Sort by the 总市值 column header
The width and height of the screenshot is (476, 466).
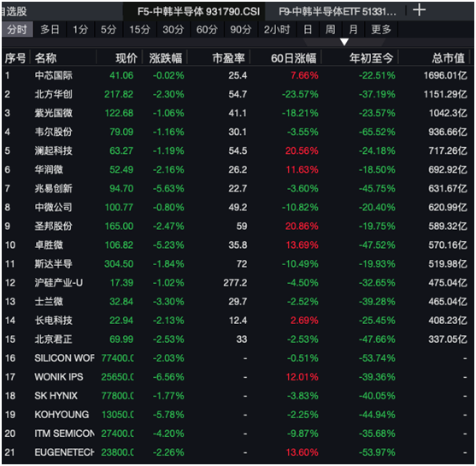click(x=448, y=58)
